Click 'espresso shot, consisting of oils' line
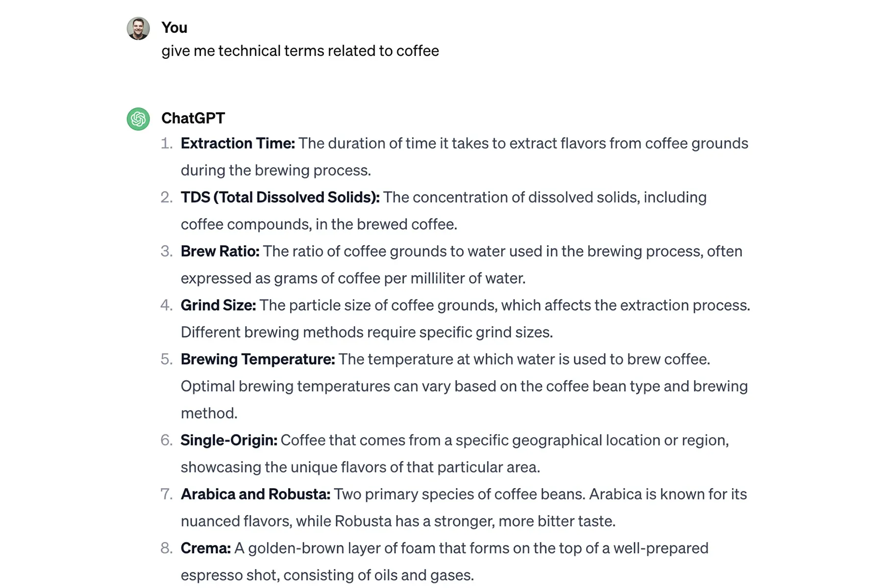Image resolution: width=882 pixels, height=588 pixels. tap(327, 575)
